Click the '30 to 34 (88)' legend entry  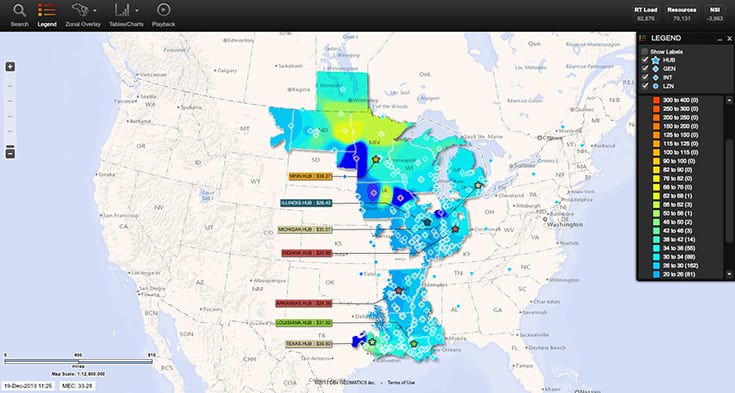point(679,257)
